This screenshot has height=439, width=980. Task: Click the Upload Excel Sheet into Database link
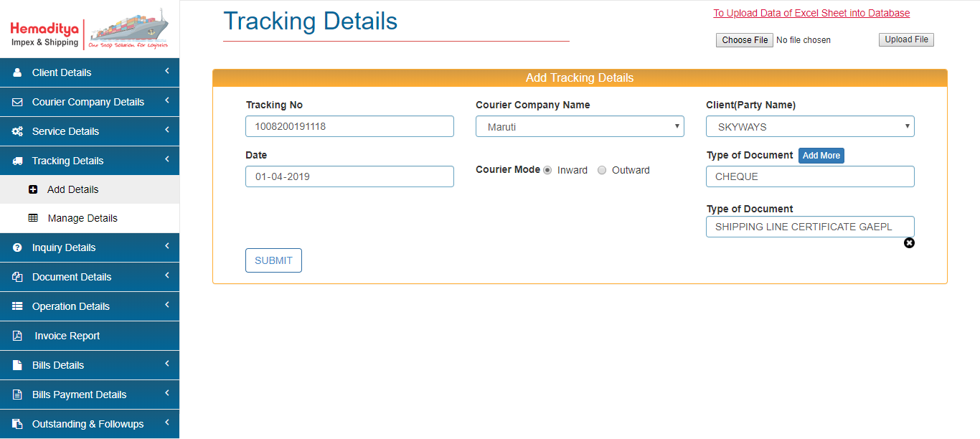[811, 13]
